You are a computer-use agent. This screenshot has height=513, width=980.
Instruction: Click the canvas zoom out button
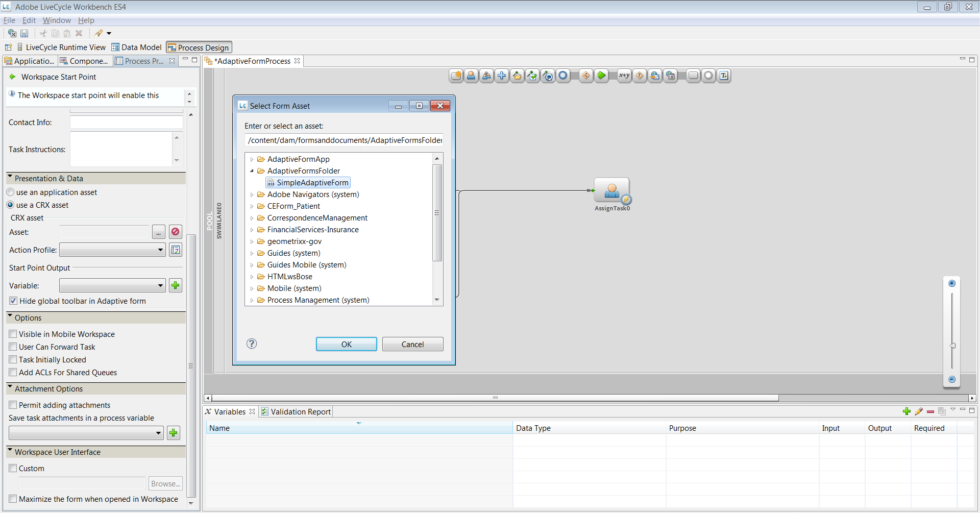[x=951, y=379]
